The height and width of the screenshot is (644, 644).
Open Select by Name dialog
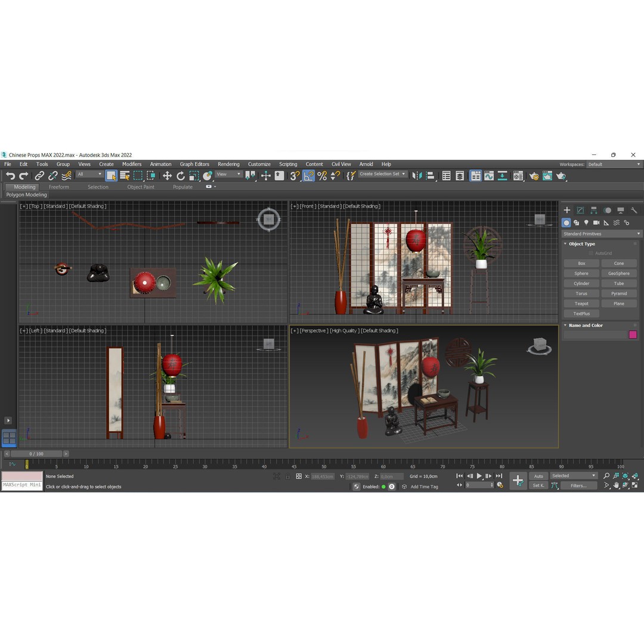[125, 176]
